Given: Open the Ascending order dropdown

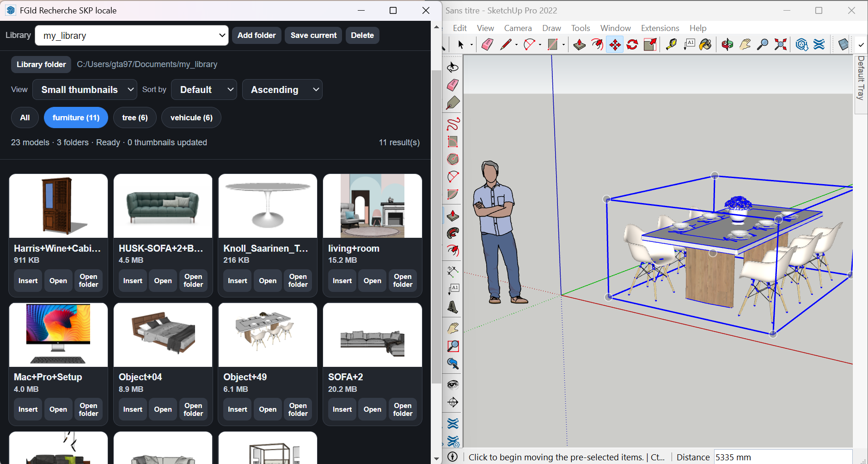Looking at the screenshot, I should click(282, 90).
